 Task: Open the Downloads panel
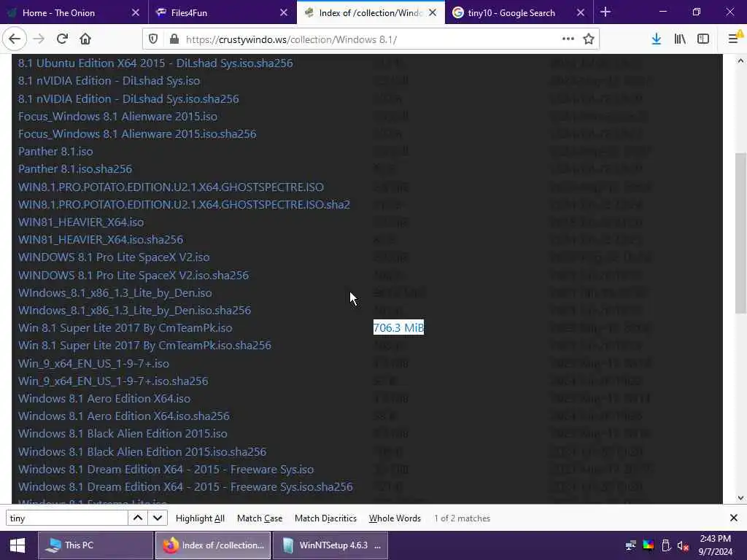657,39
